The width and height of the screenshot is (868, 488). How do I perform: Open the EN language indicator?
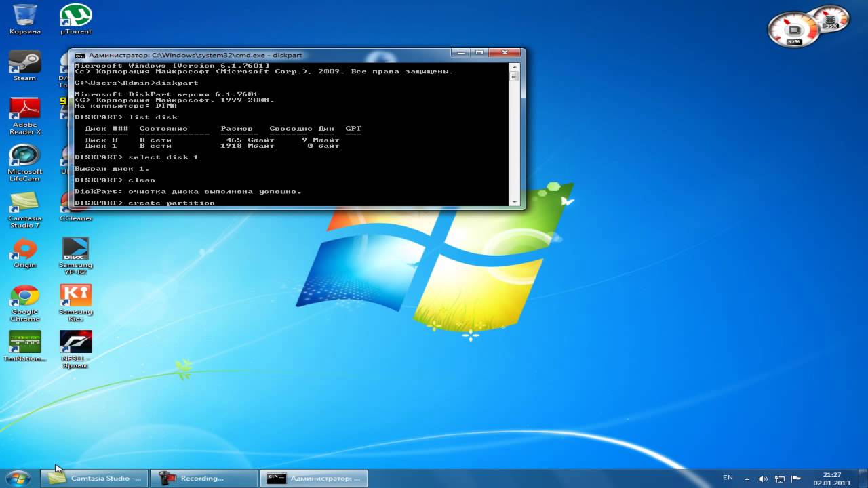click(x=728, y=478)
